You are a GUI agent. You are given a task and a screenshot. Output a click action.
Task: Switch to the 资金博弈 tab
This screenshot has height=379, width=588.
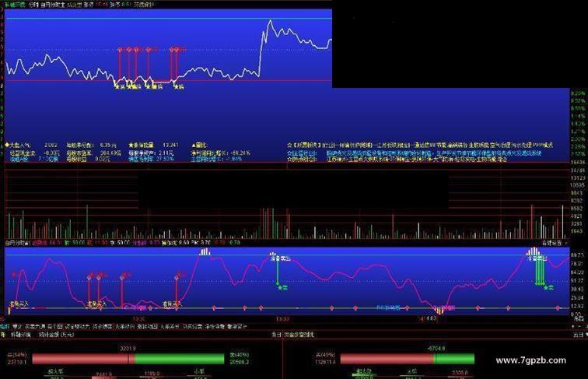click(x=103, y=327)
